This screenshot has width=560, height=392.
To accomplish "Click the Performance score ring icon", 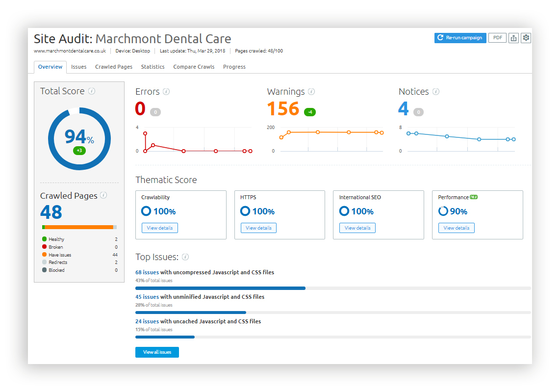I will [443, 211].
